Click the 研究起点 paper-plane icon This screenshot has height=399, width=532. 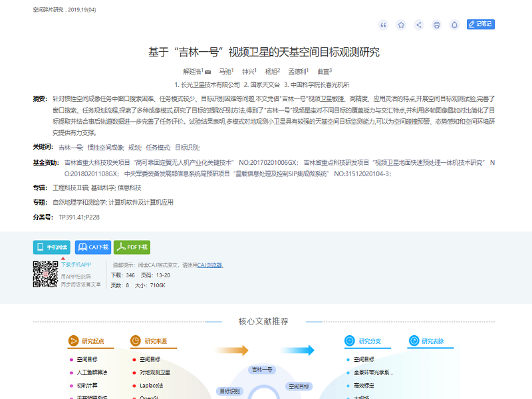coord(73,341)
